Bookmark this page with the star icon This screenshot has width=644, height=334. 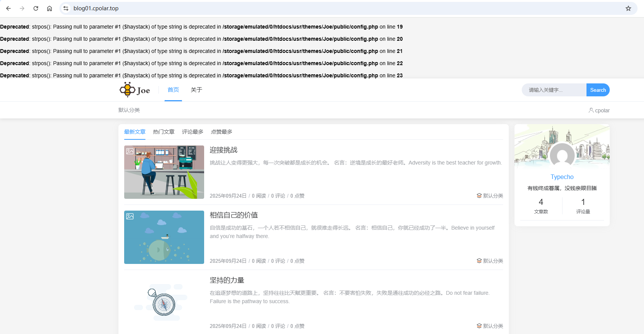tap(628, 8)
